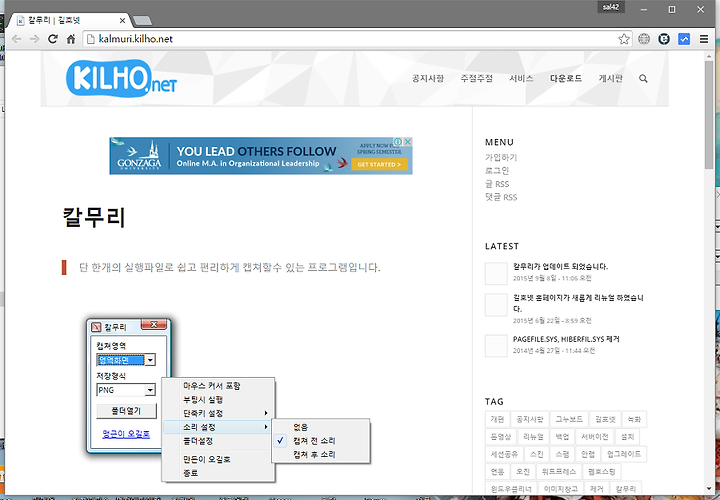The image size is (720, 500).
Task: Open the 댓글 RSS feed link
Action: coord(501,197)
